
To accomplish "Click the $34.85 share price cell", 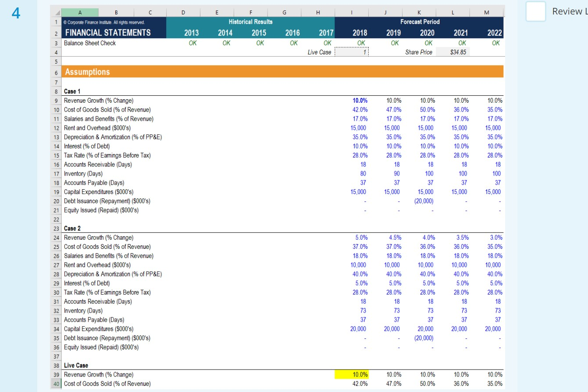I will [453, 52].
